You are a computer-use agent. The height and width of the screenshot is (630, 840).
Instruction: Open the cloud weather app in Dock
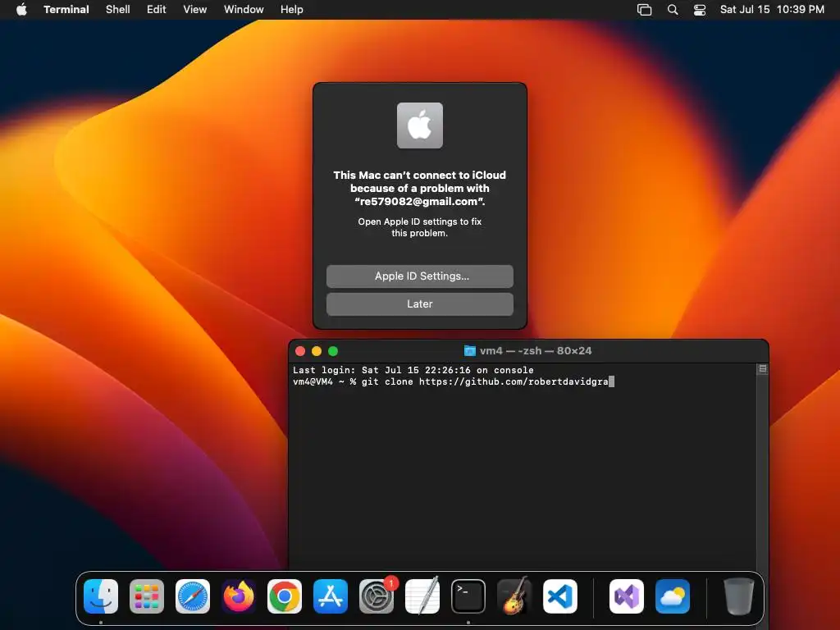coord(673,596)
